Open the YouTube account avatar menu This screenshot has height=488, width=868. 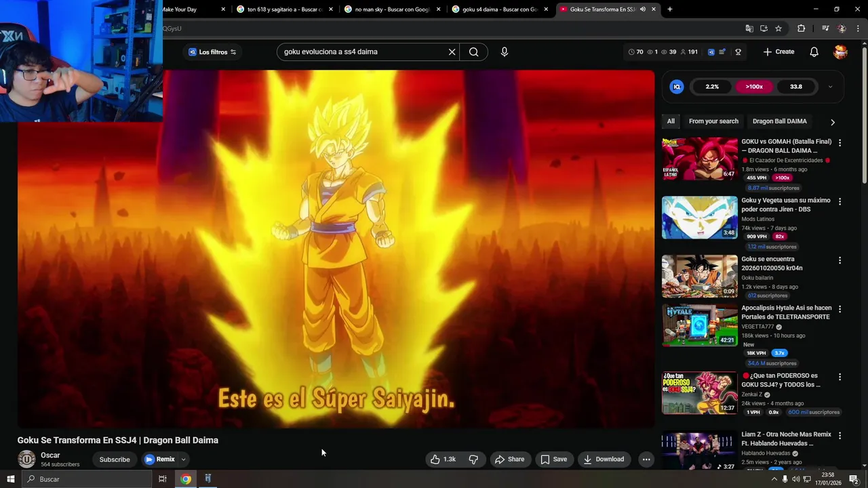point(840,52)
